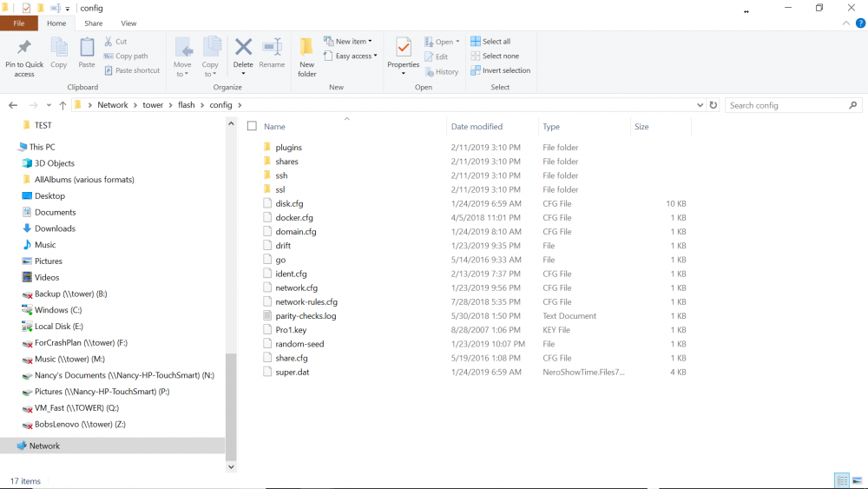Click Network in address breadcrumb

(x=112, y=105)
